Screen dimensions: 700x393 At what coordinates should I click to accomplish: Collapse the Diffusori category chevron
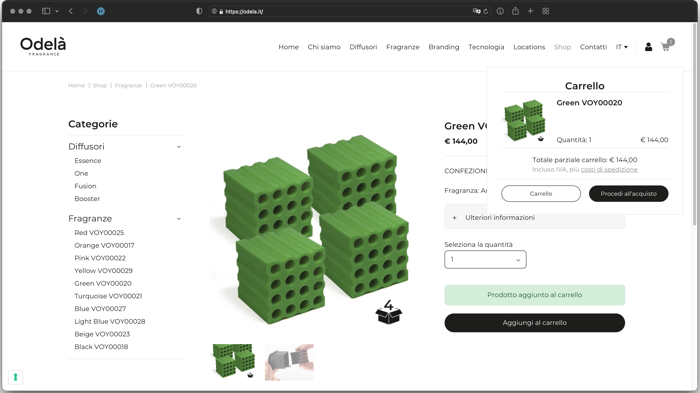tap(179, 147)
